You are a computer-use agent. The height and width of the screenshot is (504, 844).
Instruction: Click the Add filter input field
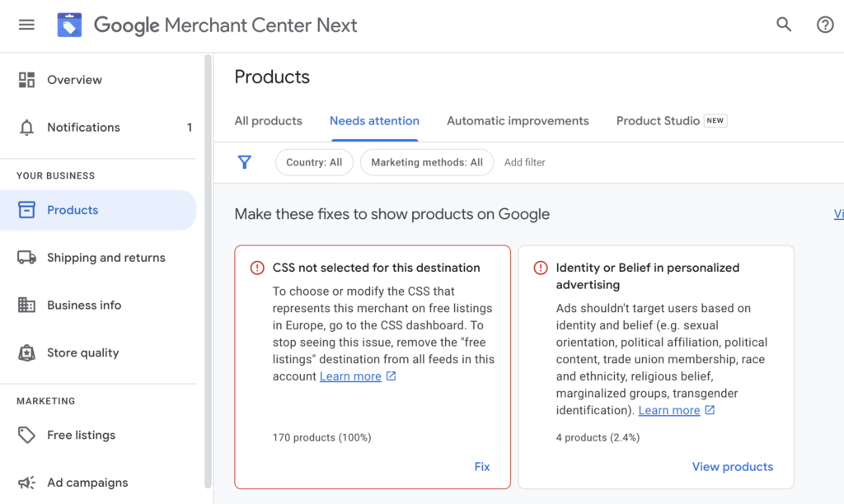pyautogui.click(x=525, y=162)
